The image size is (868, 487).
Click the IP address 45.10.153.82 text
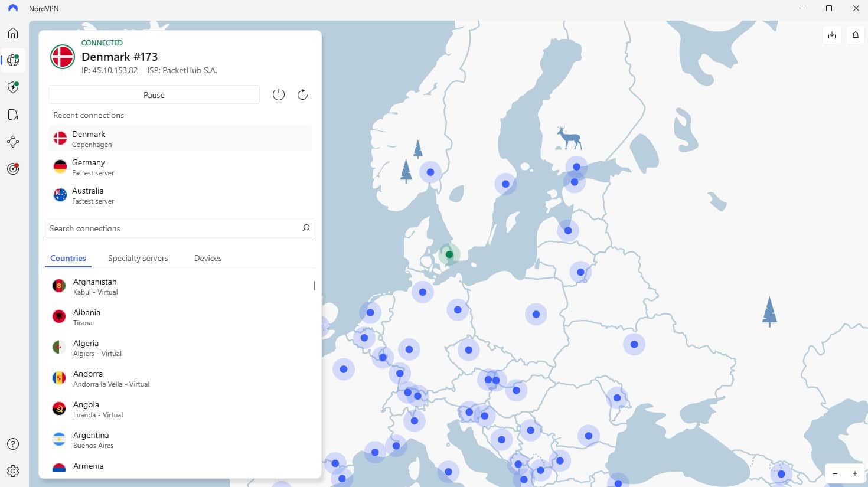109,70
